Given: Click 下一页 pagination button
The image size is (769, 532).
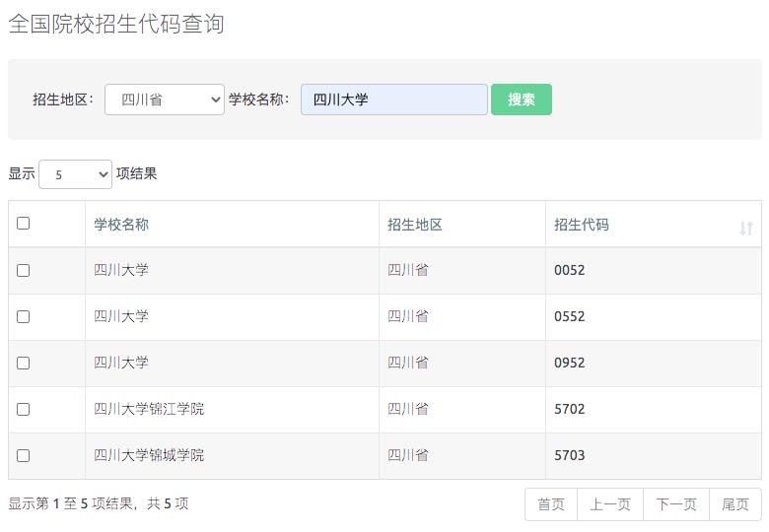Looking at the screenshot, I should [x=676, y=504].
